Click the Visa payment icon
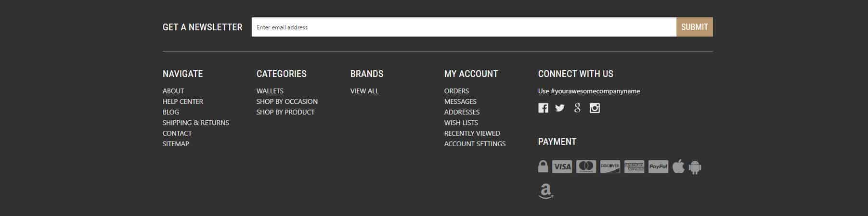Screen dimensions: 868x216 click(x=562, y=167)
